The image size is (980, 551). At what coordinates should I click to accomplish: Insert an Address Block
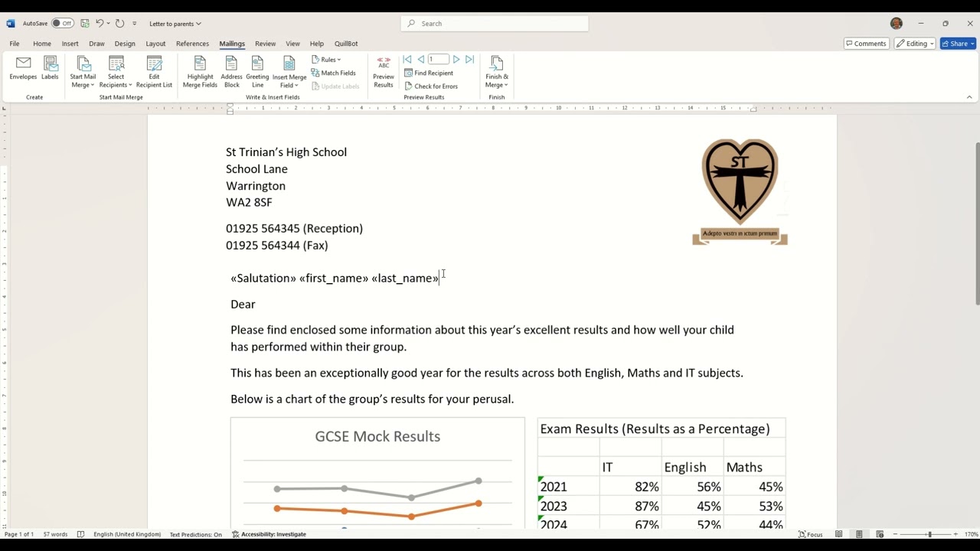[231, 72]
